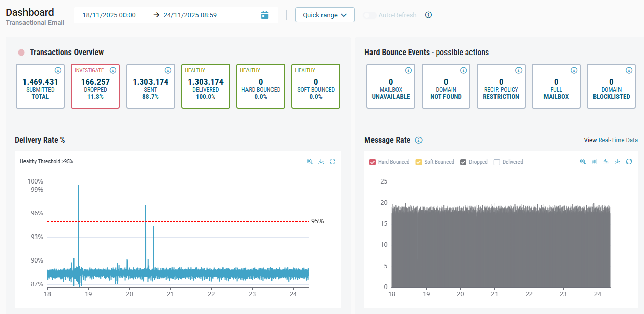Uncheck the Soft Bounced series checkbox
Viewport: 644px width, 314px height.
(x=419, y=162)
